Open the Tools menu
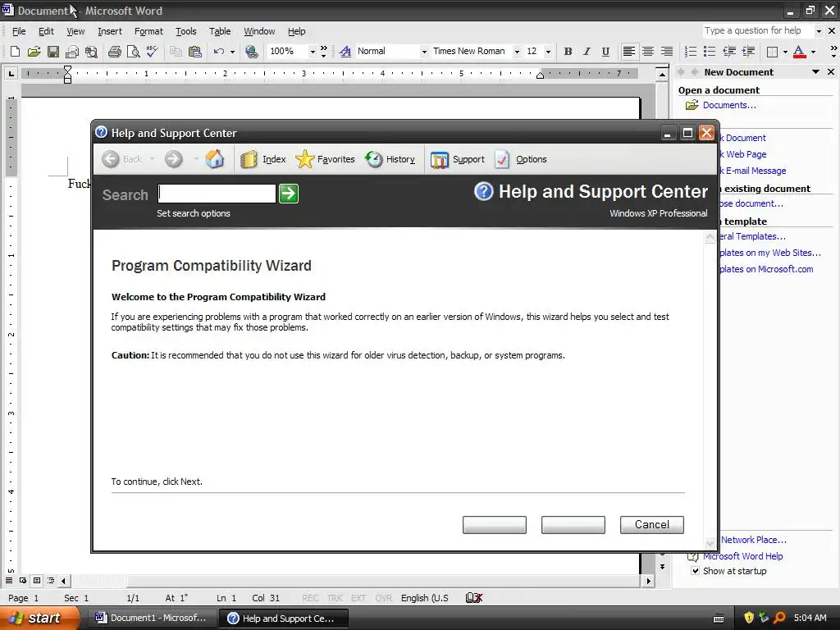This screenshot has height=630, width=840. click(x=186, y=31)
